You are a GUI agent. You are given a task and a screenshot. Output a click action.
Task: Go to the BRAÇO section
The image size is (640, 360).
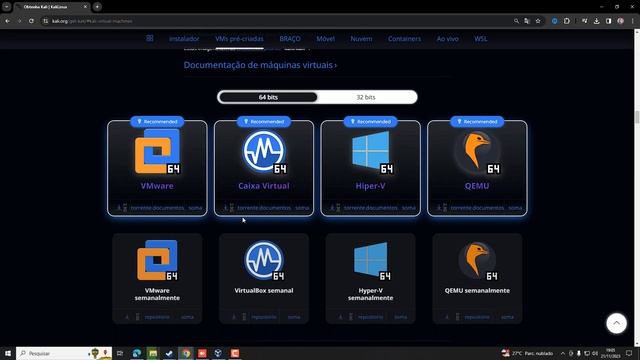pos(290,39)
